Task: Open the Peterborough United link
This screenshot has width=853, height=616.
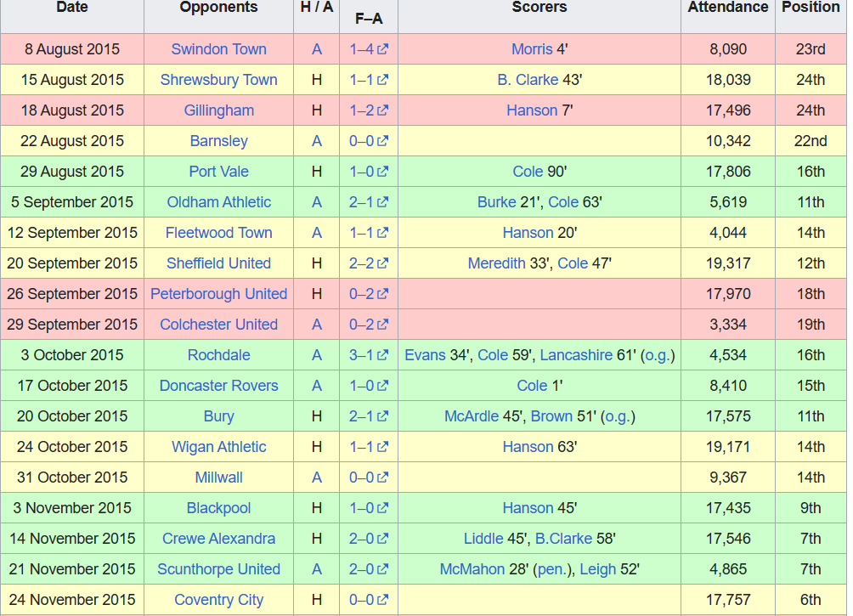Action: [218, 294]
